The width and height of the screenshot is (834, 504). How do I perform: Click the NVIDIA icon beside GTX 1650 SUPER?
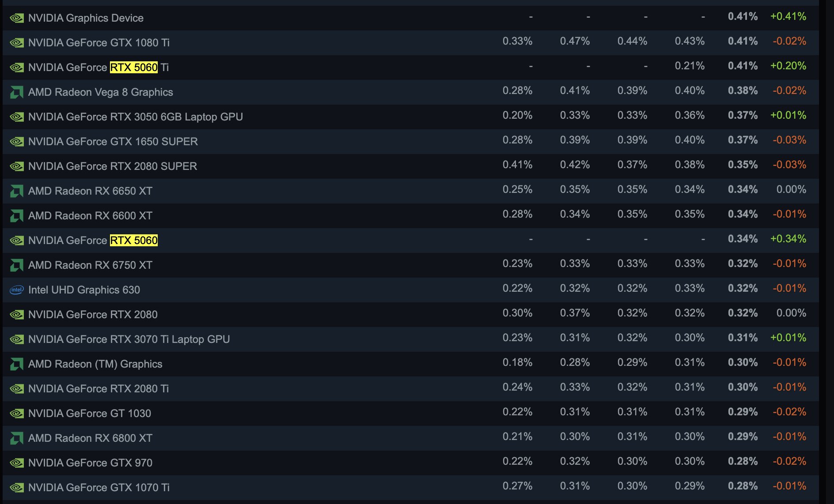tap(17, 142)
